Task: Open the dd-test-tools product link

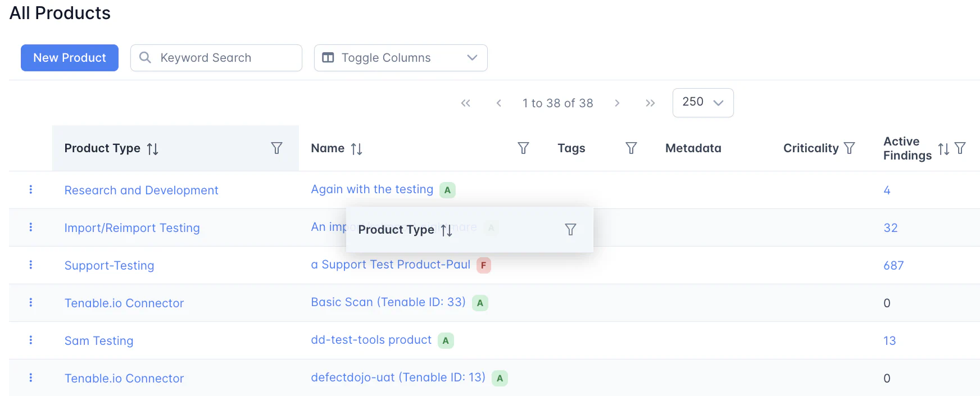Action: [371, 340]
